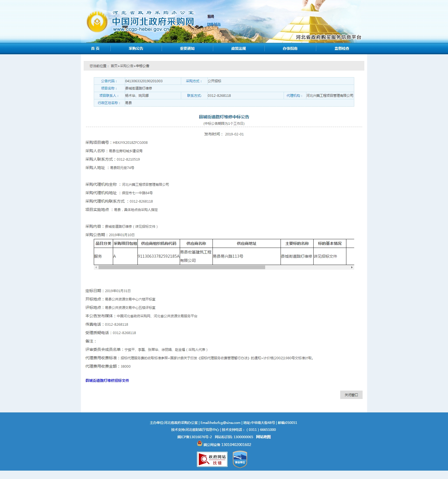The height and width of the screenshot is (479, 448).
Task: Download the 县城街道路灯维修招标文件 attachment link
Action: click(x=107, y=381)
